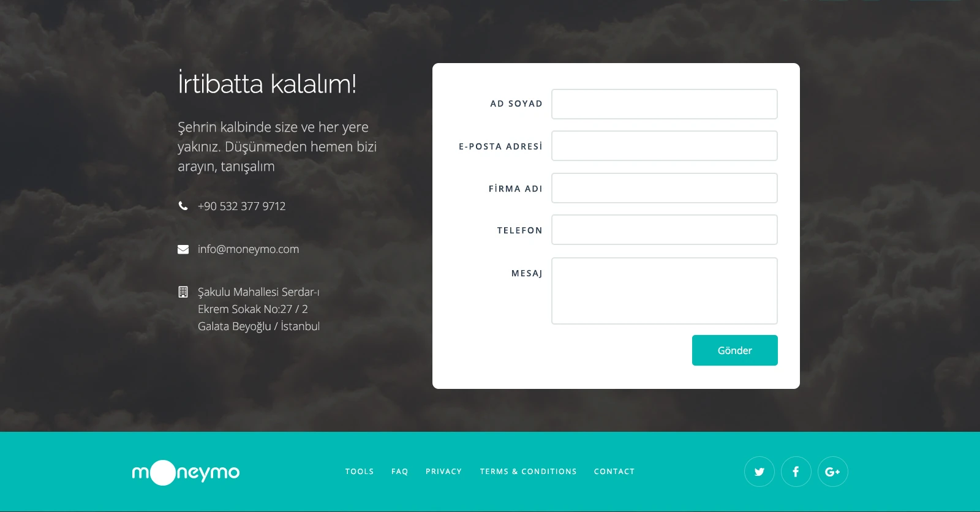Image resolution: width=980 pixels, height=512 pixels.
Task: Open the Contact footer link
Action: tap(614, 472)
